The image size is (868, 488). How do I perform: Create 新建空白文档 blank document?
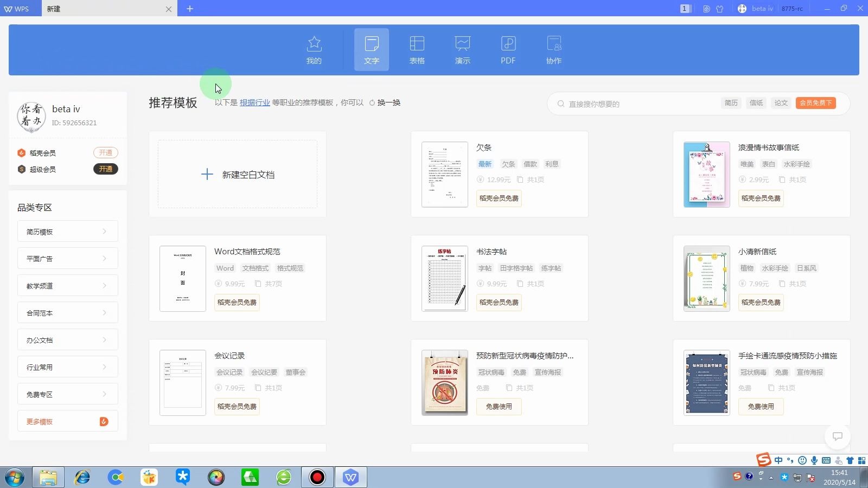pos(238,175)
